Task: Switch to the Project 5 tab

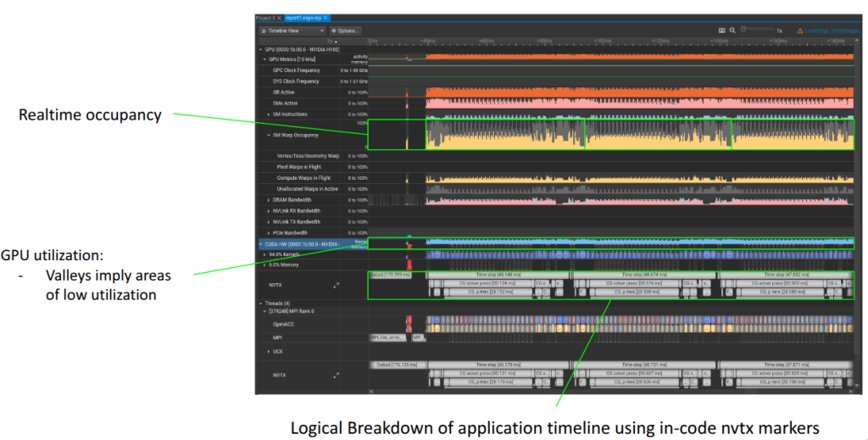Action: [x=266, y=18]
